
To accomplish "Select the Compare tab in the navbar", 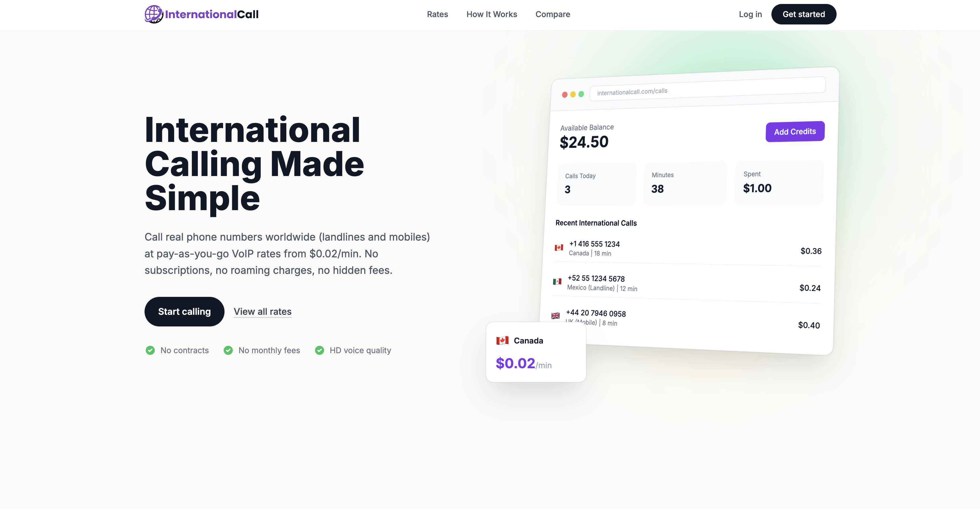I will [553, 14].
